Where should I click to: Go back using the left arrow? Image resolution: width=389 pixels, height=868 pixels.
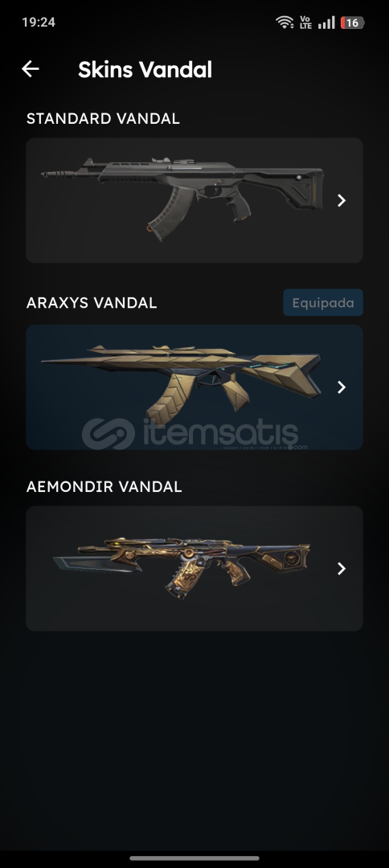31,69
